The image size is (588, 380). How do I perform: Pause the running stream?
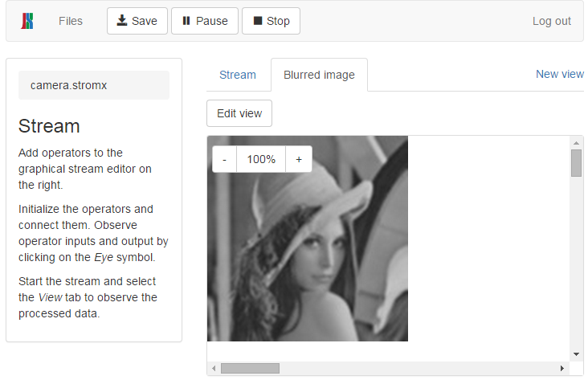coord(205,21)
